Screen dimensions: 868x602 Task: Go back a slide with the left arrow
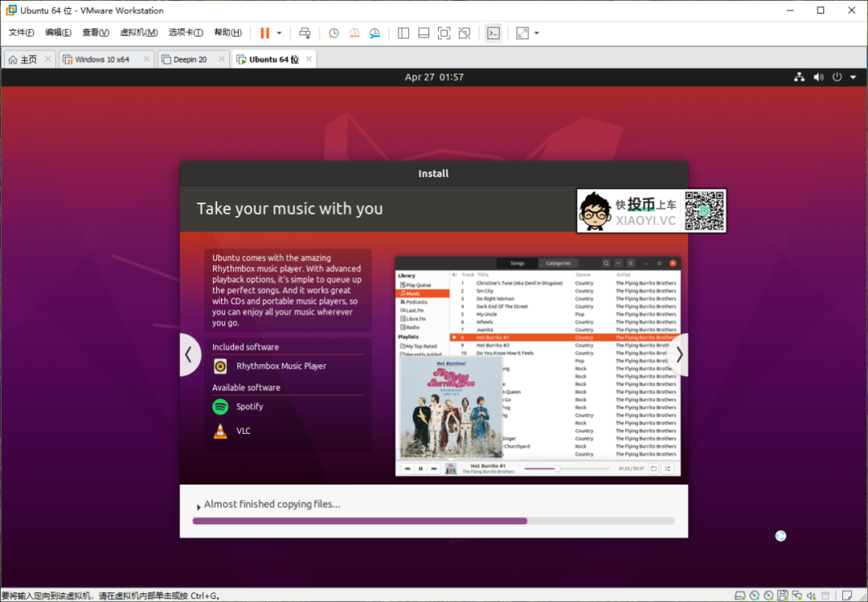[x=190, y=354]
